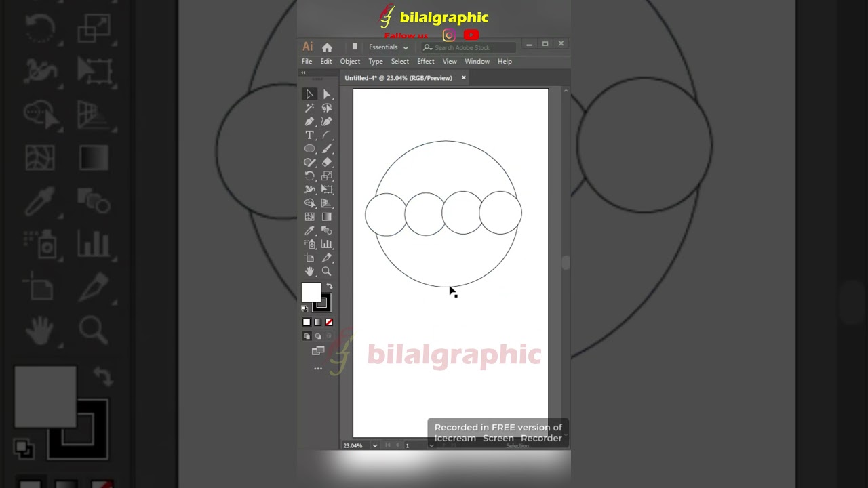Open the Object menu
868x488 pixels.
350,61
